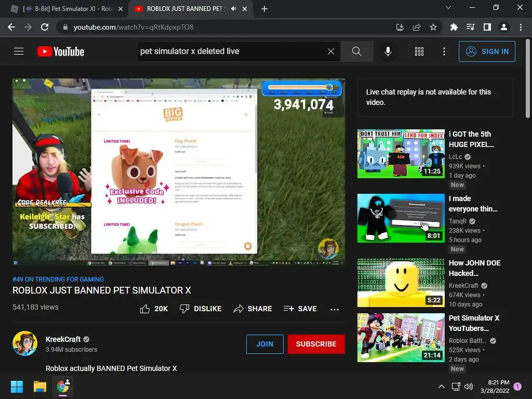This screenshot has width=532, height=399.
Task: Open the 'Pet Simulator X YouTubers' thumbnail
Action: (x=401, y=338)
